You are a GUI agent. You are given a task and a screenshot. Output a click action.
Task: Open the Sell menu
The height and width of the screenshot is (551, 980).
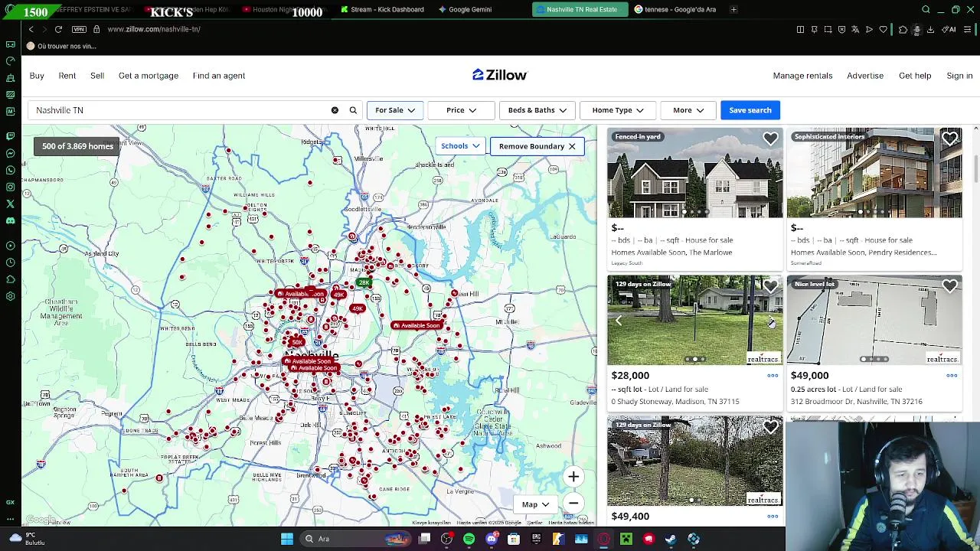(x=97, y=76)
